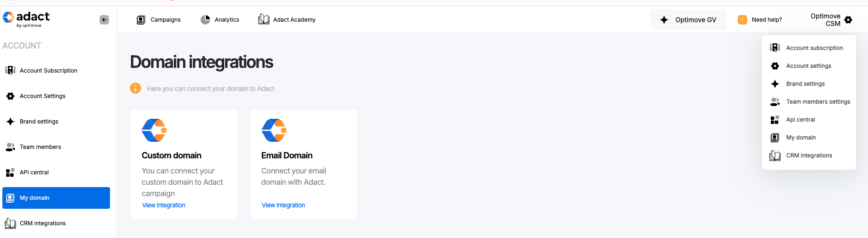Click the Custom domain card logo
This screenshot has height=238, width=868.
point(154,130)
